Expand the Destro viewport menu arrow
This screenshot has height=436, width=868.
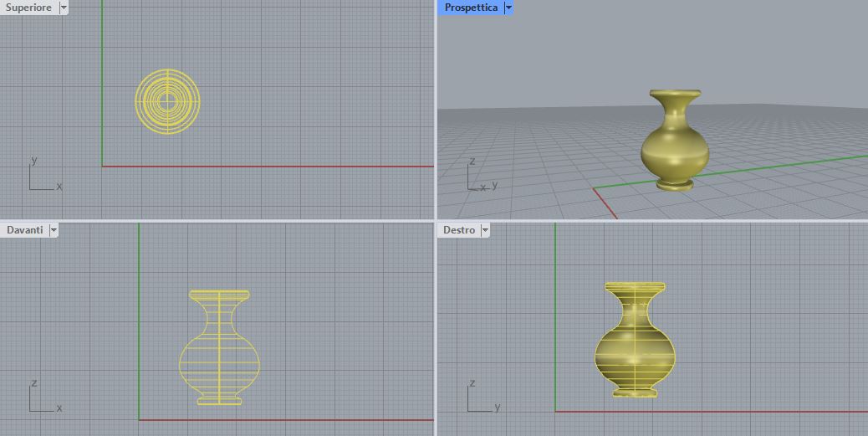pos(485,230)
